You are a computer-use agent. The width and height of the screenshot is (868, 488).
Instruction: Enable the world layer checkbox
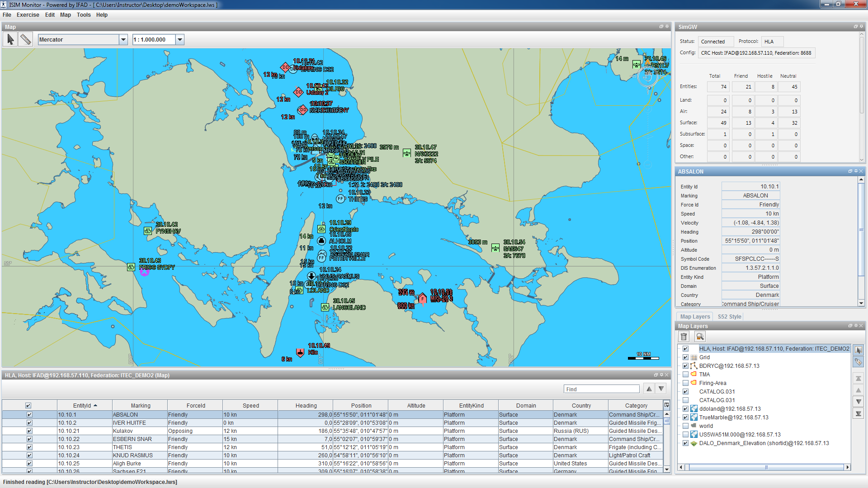pos(685,426)
